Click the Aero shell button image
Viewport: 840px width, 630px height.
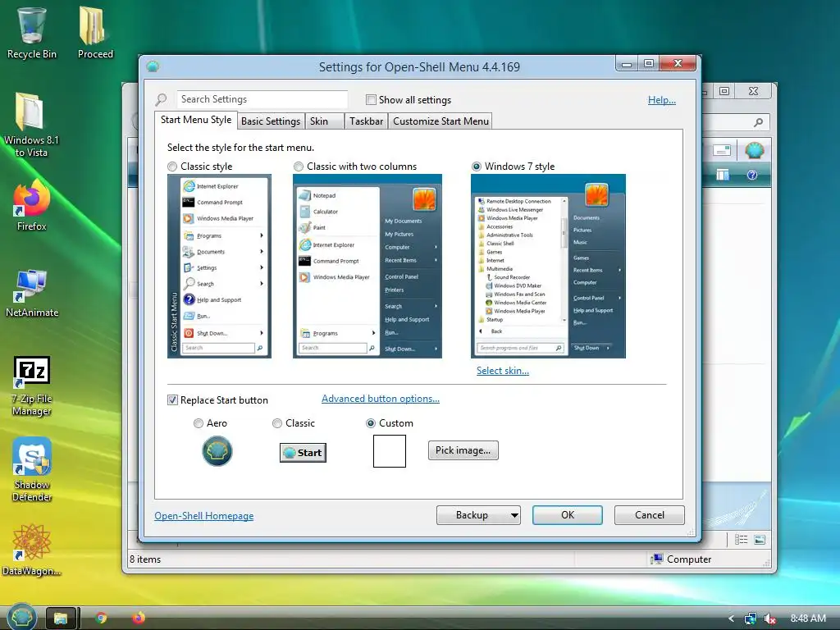[217, 451]
